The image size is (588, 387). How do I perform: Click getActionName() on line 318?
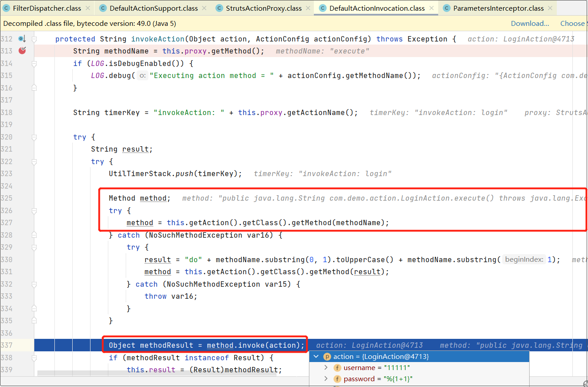click(320, 113)
